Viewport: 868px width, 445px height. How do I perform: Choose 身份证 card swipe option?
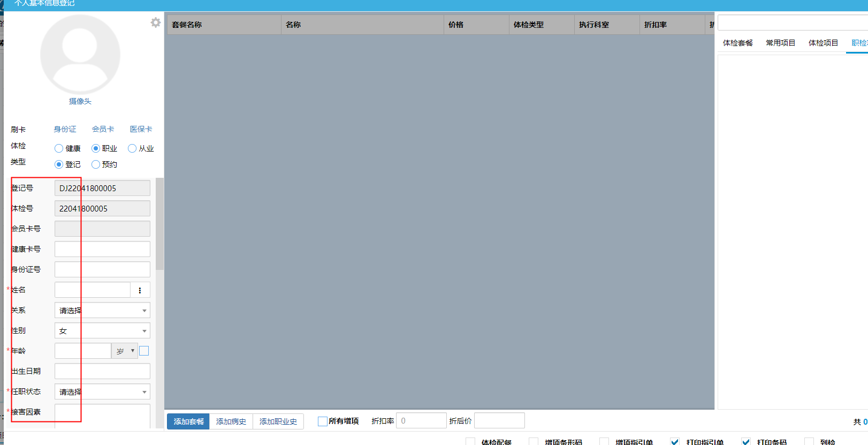[x=65, y=129]
